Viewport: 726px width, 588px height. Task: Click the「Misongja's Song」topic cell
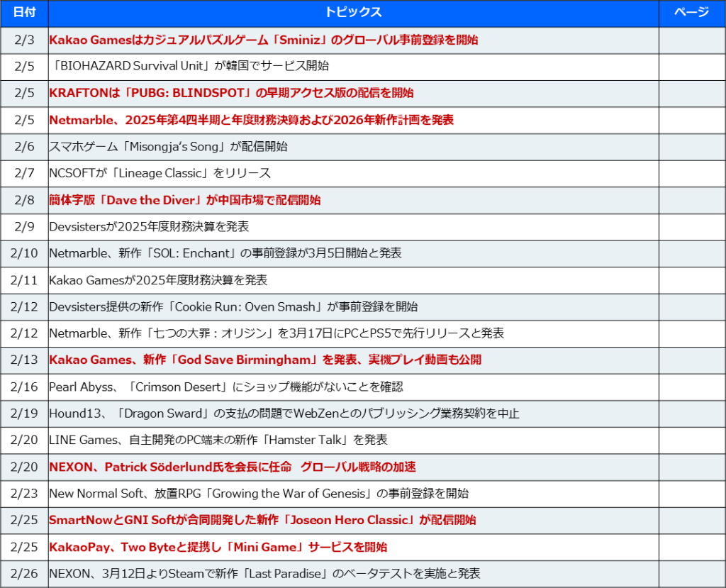[168, 147]
